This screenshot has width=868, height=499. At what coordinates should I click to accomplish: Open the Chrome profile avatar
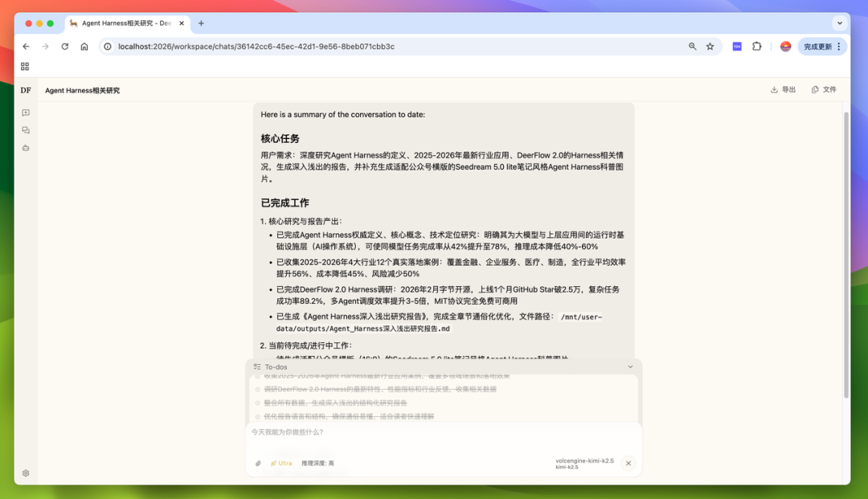[785, 47]
